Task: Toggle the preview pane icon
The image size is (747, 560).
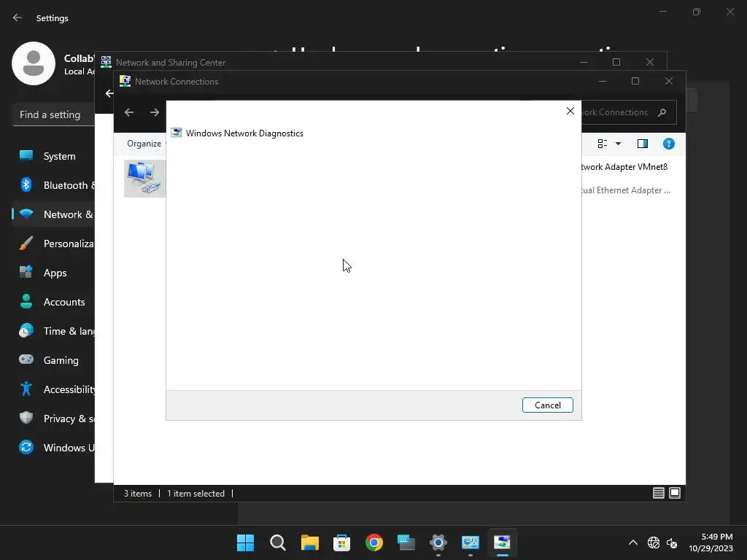Action: click(643, 144)
